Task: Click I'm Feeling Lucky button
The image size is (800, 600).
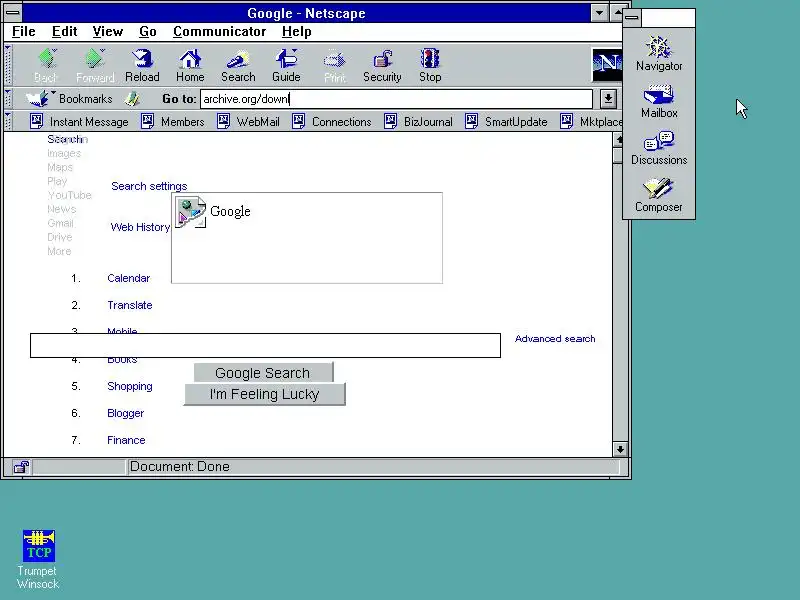Action: pos(264,394)
